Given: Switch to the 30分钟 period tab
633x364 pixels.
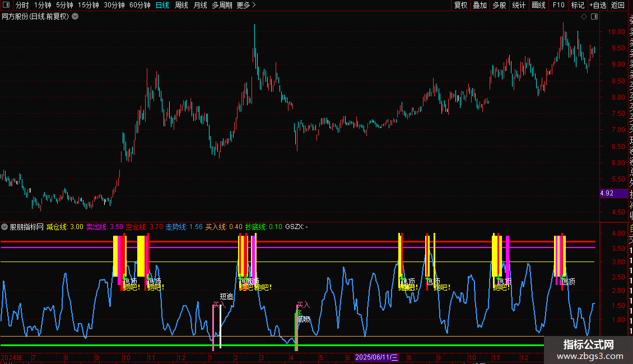Looking at the screenshot, I should (x=114, y=5).
